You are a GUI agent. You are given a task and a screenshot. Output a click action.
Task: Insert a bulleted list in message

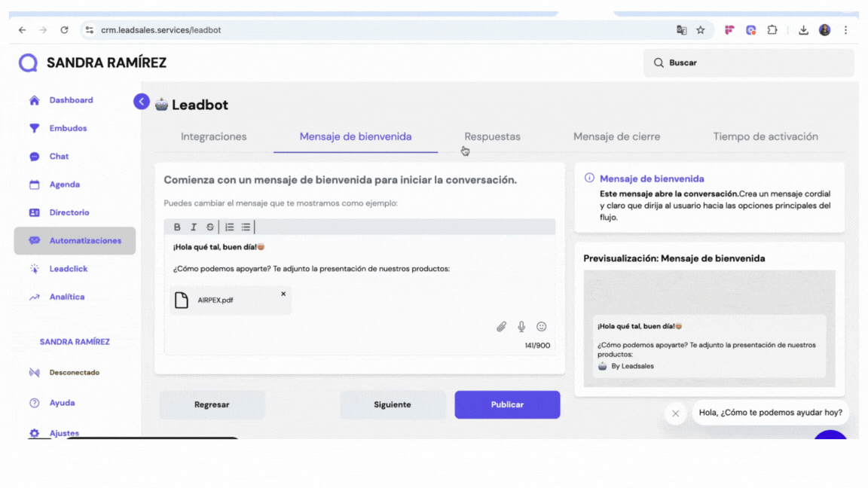click(246, 227)
